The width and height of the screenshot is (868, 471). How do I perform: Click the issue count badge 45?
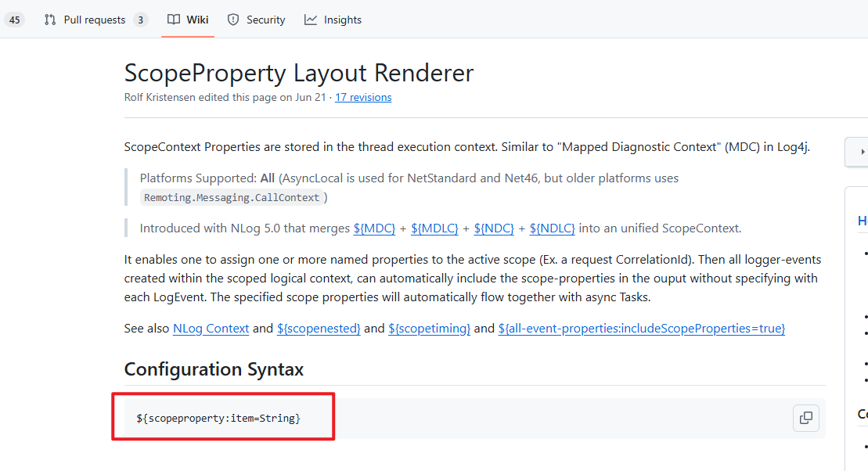click(x=14, y=20)
